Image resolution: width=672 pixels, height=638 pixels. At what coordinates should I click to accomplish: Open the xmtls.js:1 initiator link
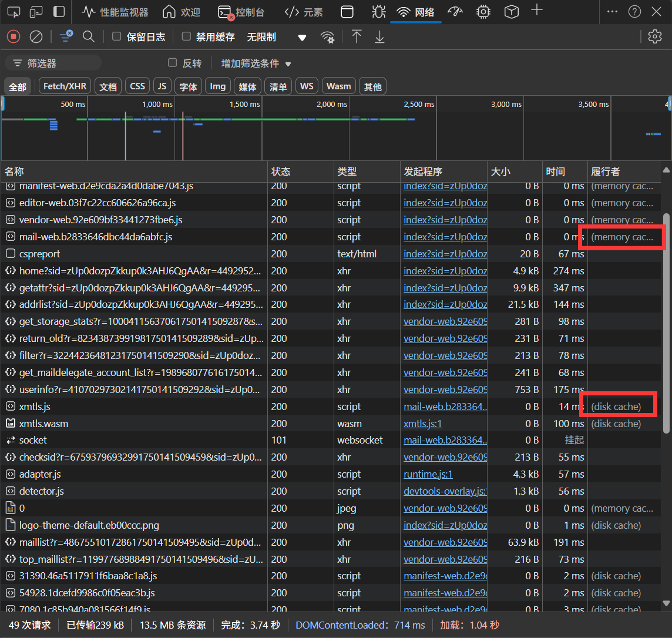pos(422,424)
